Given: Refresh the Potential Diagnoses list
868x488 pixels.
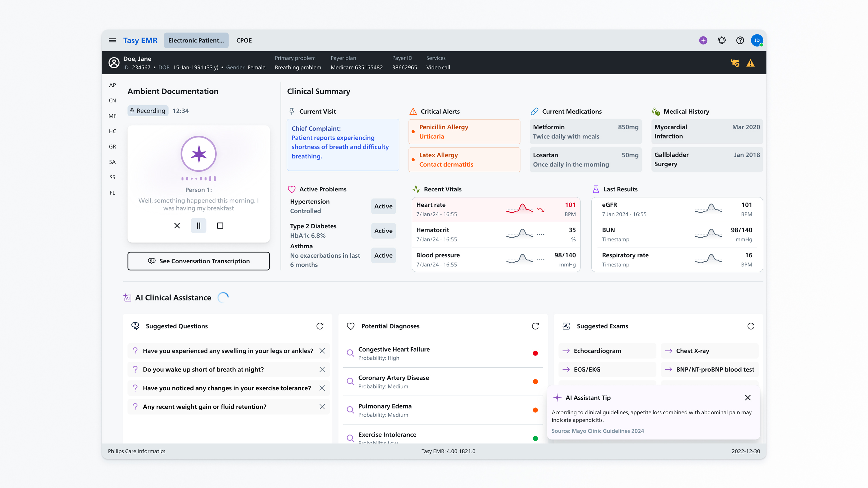Looking at the screenshot, I should click(x=536, y=326).
